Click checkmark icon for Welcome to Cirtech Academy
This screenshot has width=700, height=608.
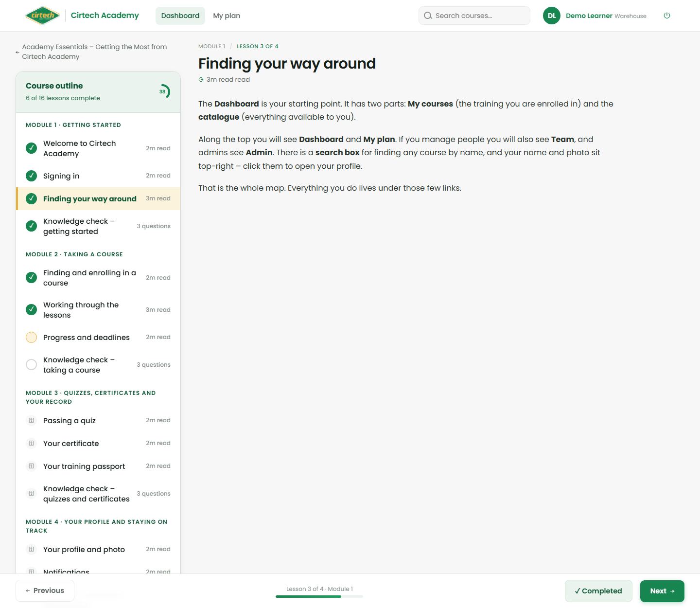coord(31,148)
